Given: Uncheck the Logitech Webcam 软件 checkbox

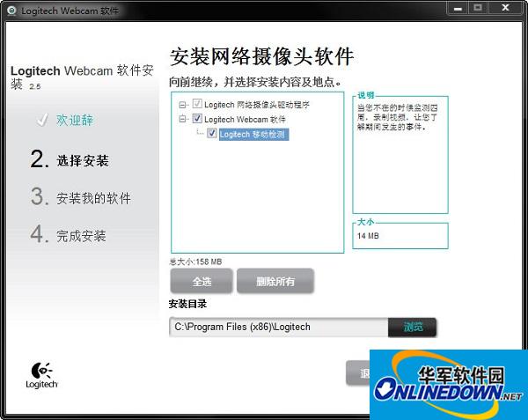Looking at the screenshot, I should (197, 119).
